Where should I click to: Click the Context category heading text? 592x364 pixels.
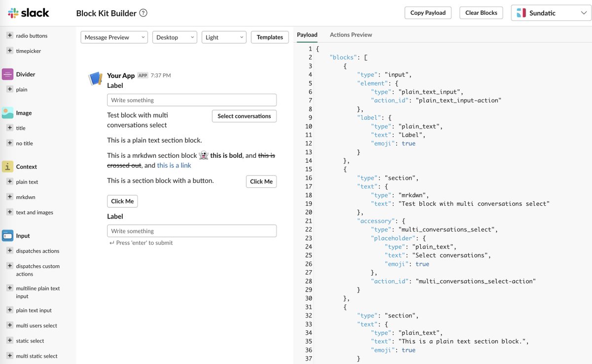click(x=27, y=167)
